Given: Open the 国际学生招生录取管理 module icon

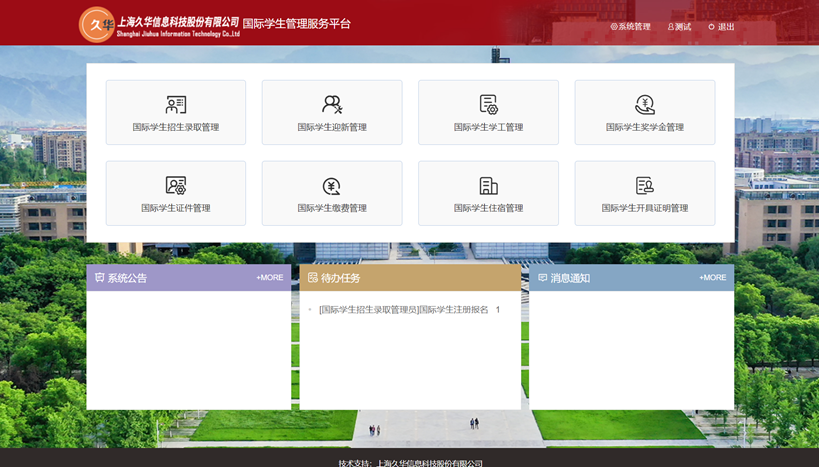Looking at the screenshot, I should click(x=176, y=105).
